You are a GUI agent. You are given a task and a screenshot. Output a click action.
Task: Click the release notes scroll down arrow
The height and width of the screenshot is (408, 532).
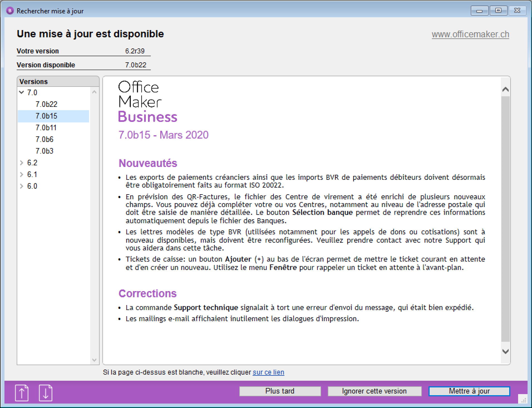[x=506, y=352]
